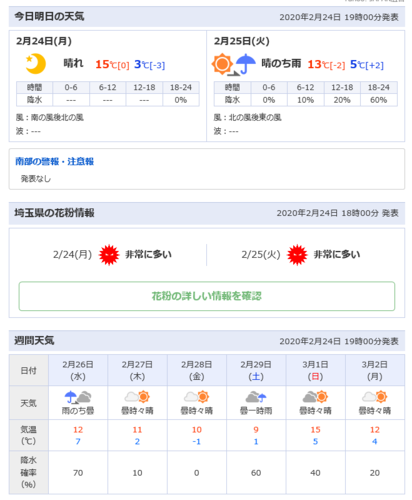Click 非常に多い pollen level for 2/25(火)
The height and width of the screenshot is (500, 412).
coord(337,255)
